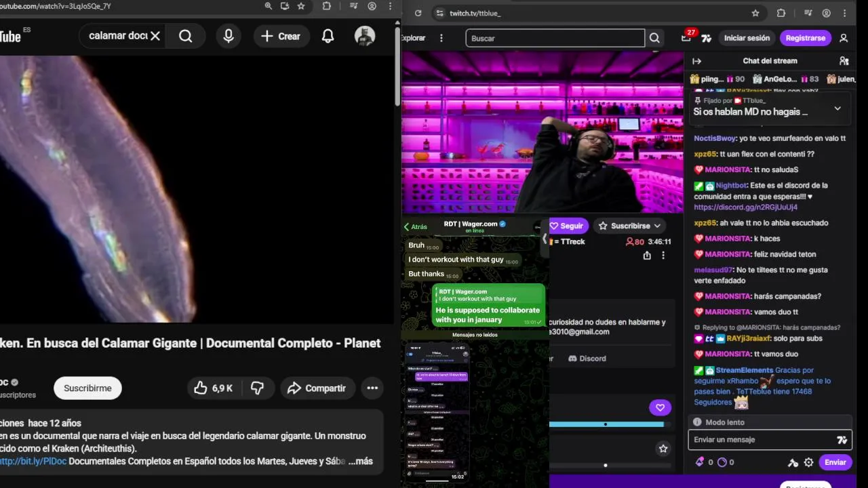Open Chrome profile icon in Twitch window
The width and height of the screenshot is (868, 488).
[827, 13]
